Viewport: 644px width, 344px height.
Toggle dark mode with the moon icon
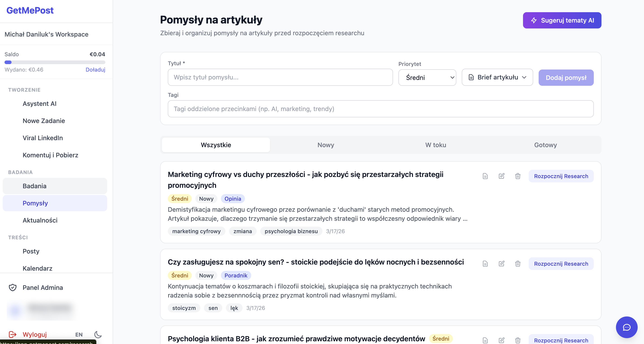(97, 335)
